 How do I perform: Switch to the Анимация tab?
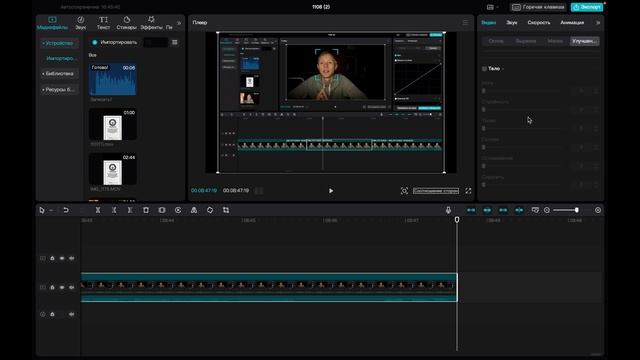[x=572, y=23]
